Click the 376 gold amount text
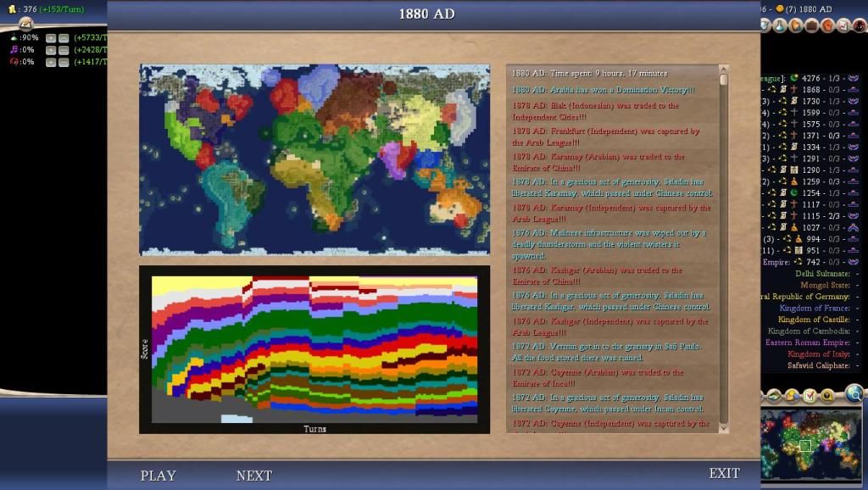The width and height of the screenshot is (868, 490). pyautogui.click(x=30, y=9)
